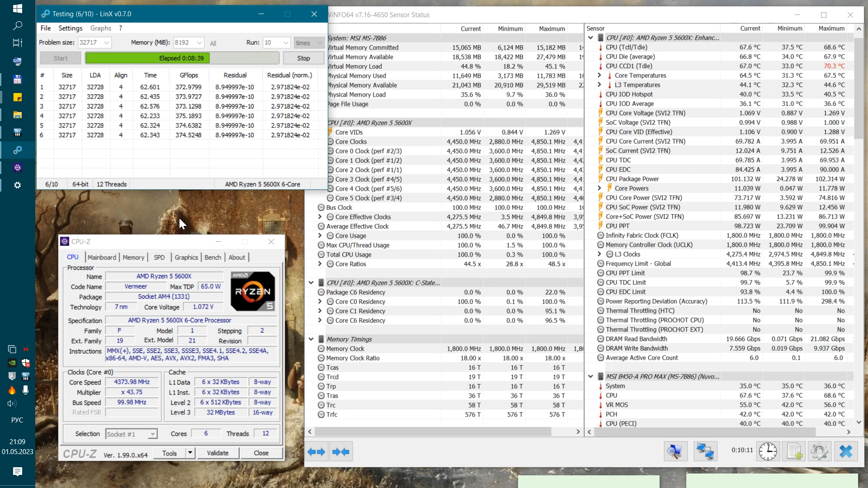
Task: Open the CPU-Z Socket #1 selection dropdown
Action: tap(153, 434)
